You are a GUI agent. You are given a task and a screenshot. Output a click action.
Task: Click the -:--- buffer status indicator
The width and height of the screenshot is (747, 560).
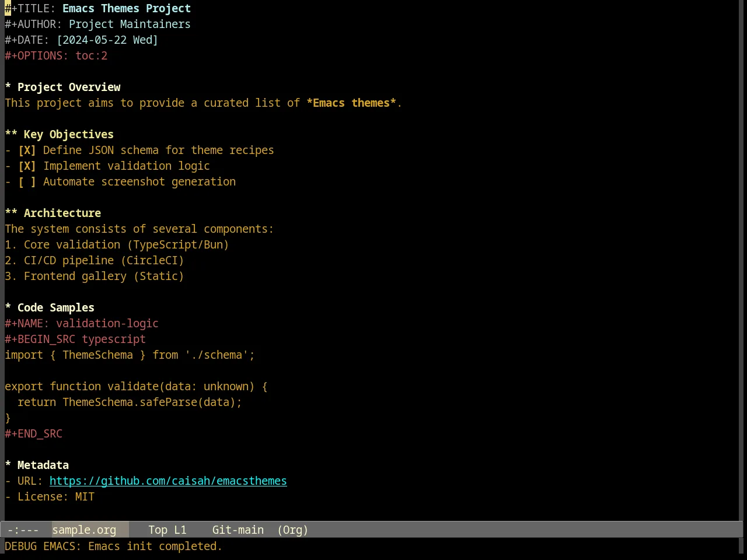click(x=23, y=530)
